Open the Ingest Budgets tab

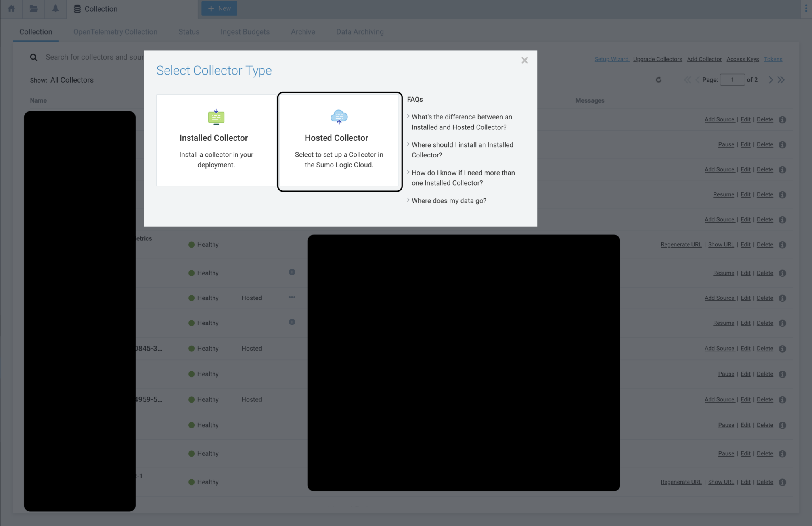tap(245, 32)
